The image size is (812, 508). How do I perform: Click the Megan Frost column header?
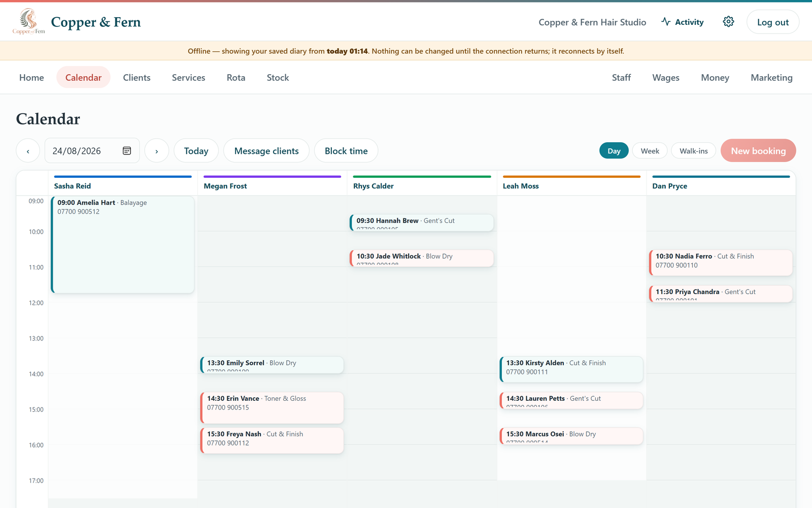click(x=272, y=183)
